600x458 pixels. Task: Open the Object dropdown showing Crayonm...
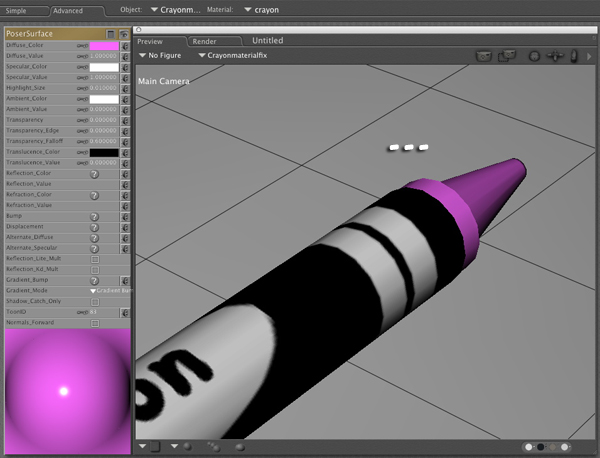point(175,10)
